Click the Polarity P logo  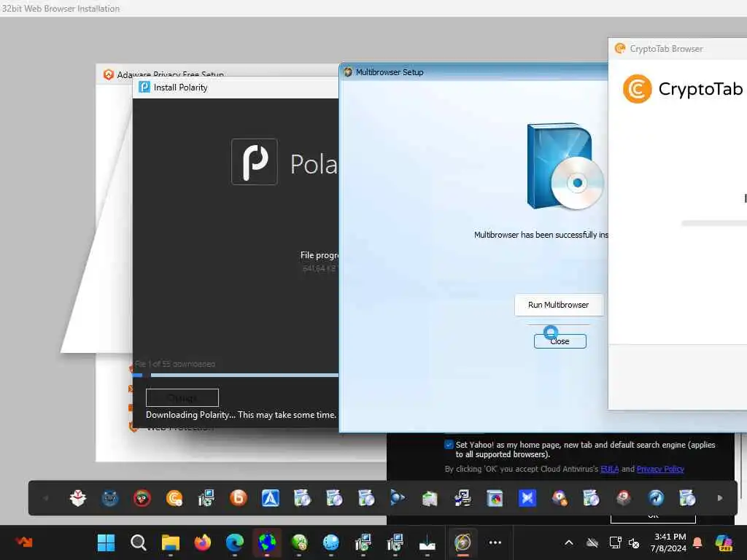255,161
